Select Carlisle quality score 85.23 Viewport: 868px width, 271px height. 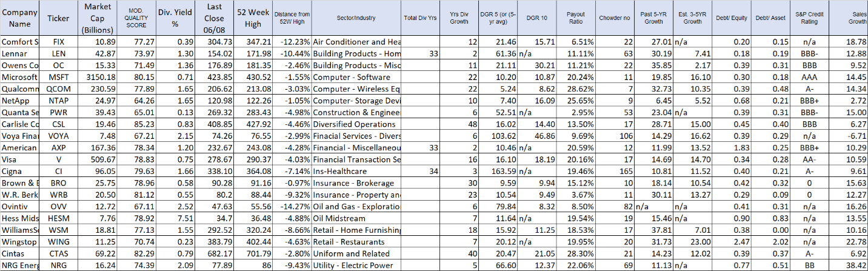[136, 124]
